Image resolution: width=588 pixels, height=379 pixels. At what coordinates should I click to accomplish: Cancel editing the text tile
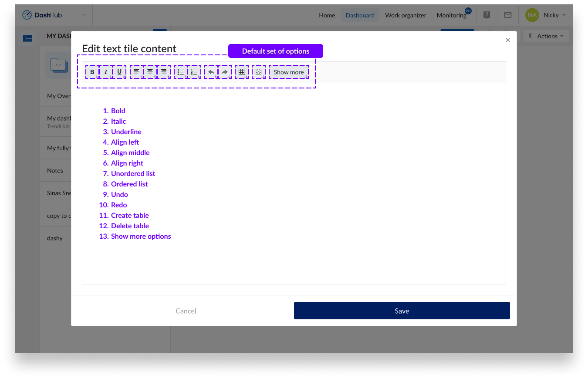coord(186,311)
